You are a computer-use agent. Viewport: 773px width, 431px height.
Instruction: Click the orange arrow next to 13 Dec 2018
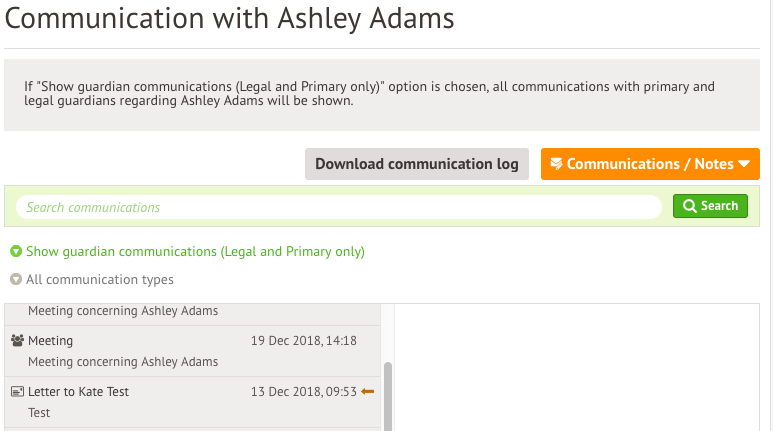click(368, 392)
